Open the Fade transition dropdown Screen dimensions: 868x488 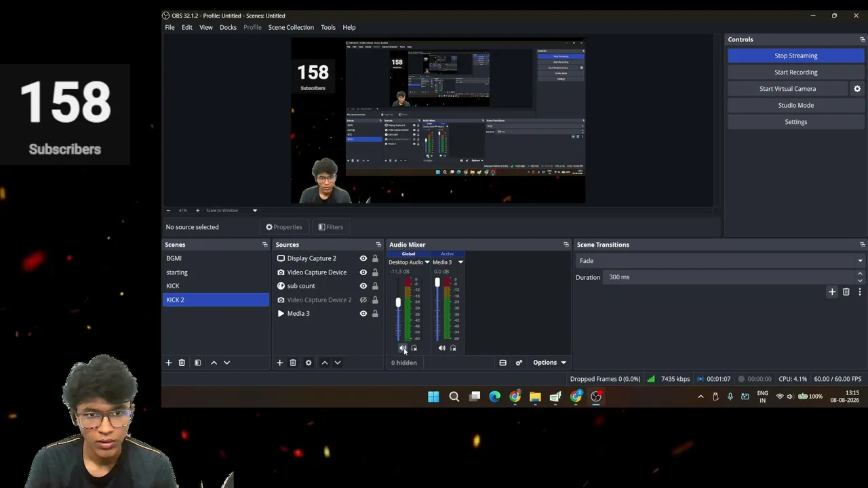pyautogui.click(x=720, y=261)
